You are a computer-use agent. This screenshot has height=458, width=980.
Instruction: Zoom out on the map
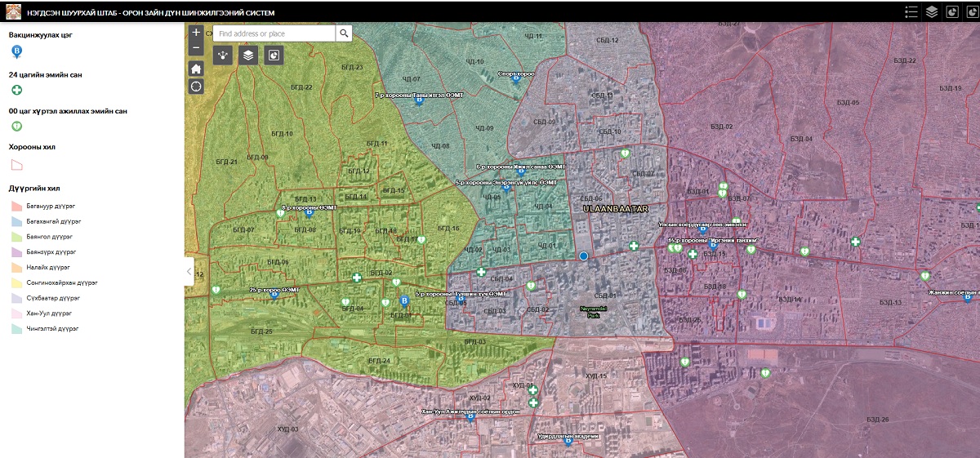[x=196, y=48]
